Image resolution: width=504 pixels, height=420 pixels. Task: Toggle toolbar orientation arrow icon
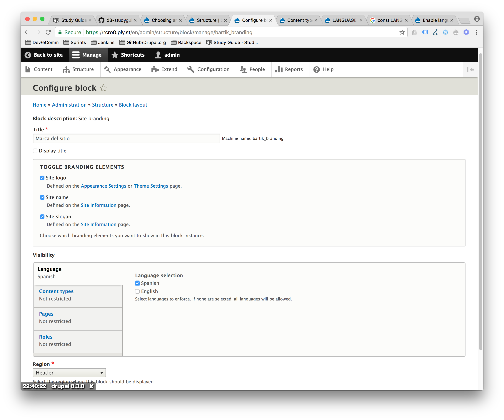pos(470,70)
